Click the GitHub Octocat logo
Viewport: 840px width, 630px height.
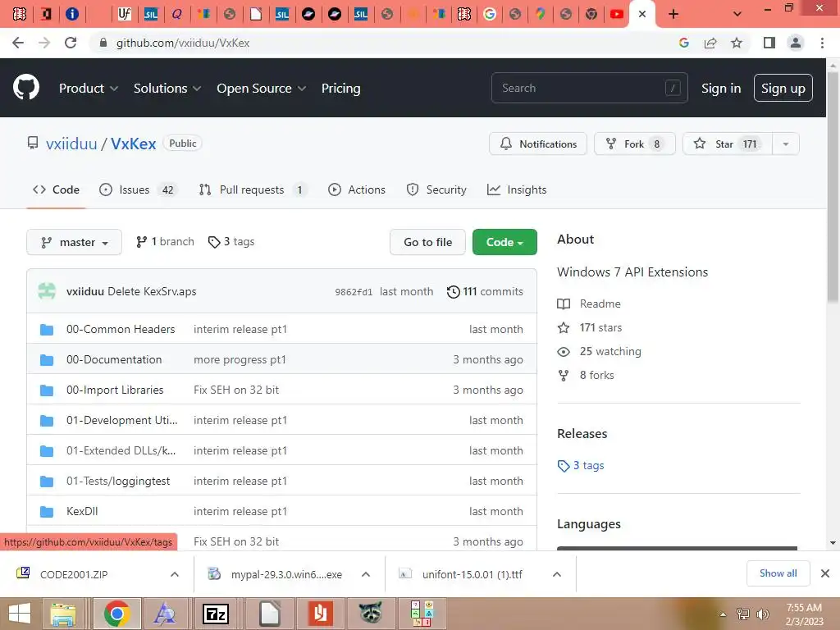coord(25,88)
